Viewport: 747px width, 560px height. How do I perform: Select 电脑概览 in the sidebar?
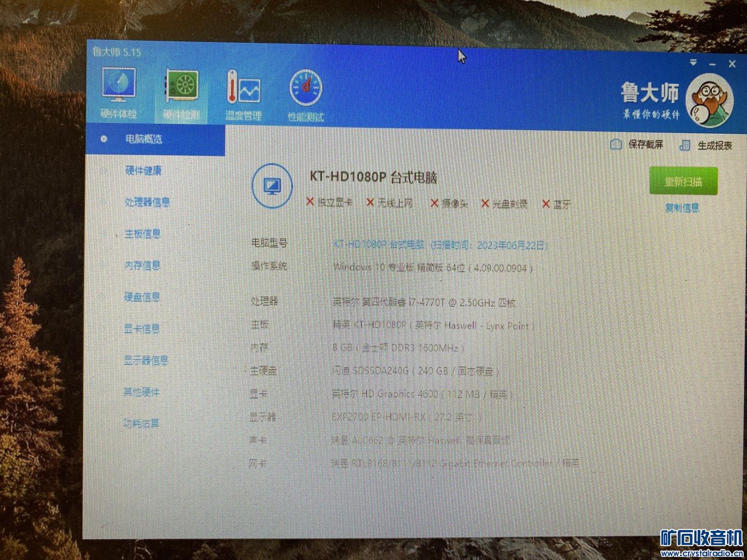tap(155, 139)
